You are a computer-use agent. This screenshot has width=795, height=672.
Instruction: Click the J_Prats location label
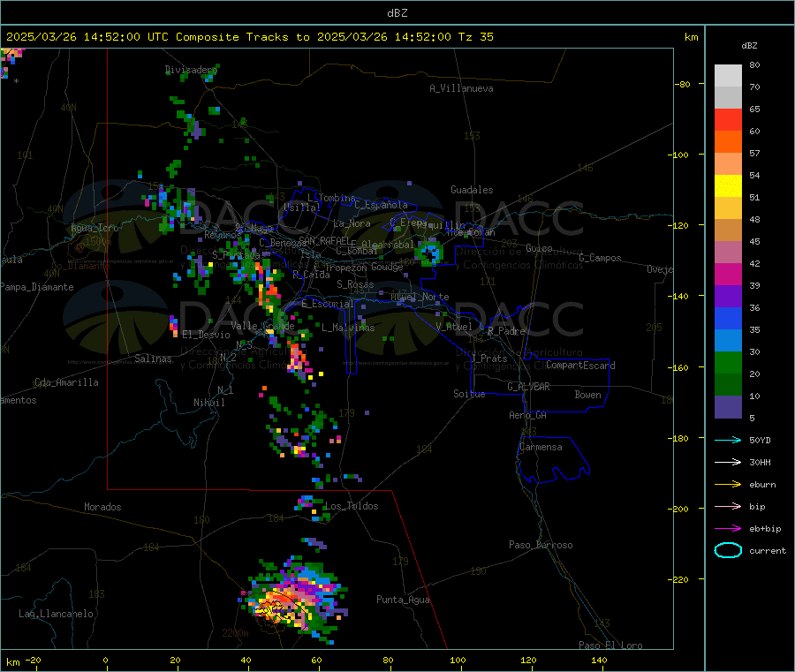[x=488, y=358]
